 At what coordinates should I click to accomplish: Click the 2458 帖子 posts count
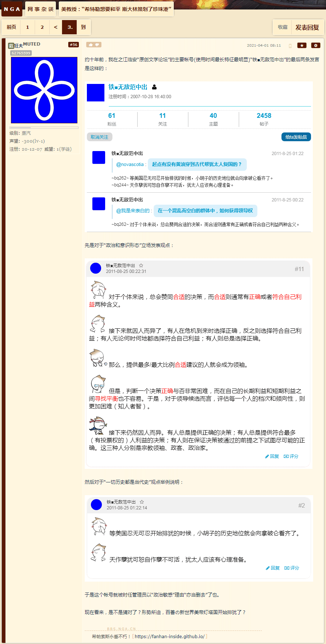click(x=264, y=119)
